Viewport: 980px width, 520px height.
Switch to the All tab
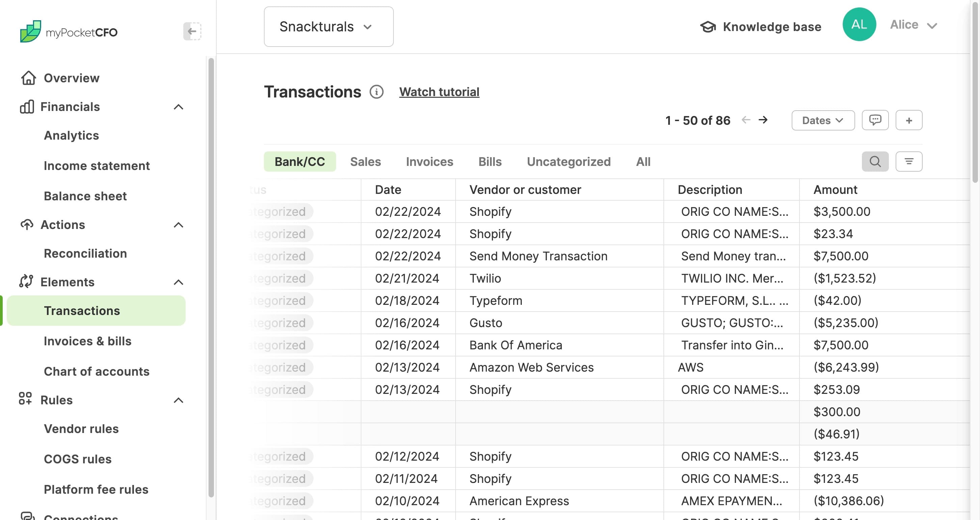(643, 162)
